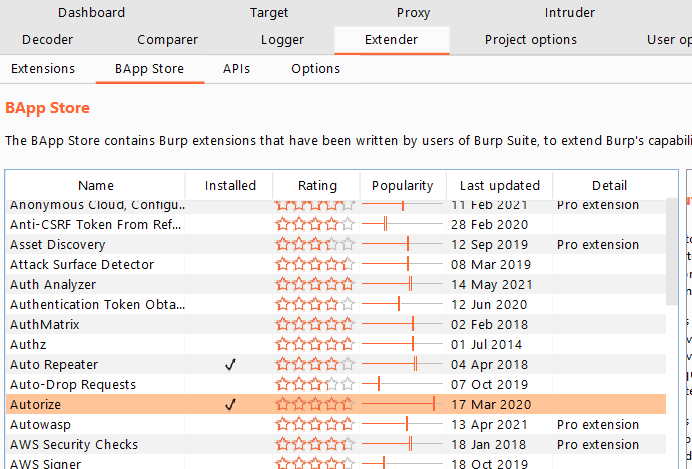
Task: Click Attack Surface Detector's rating stars
Action: (x=316, y=265)
